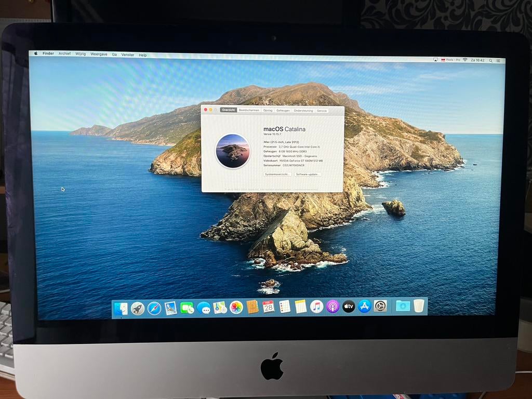Screen dimensions: 532x399
Task: Open the Weergave menu
Action: pos(99,54)
